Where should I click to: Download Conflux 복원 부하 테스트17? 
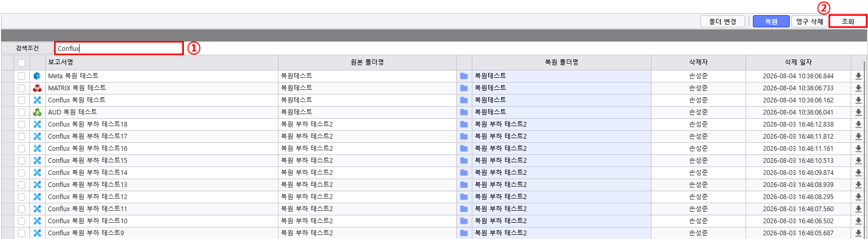859,137
